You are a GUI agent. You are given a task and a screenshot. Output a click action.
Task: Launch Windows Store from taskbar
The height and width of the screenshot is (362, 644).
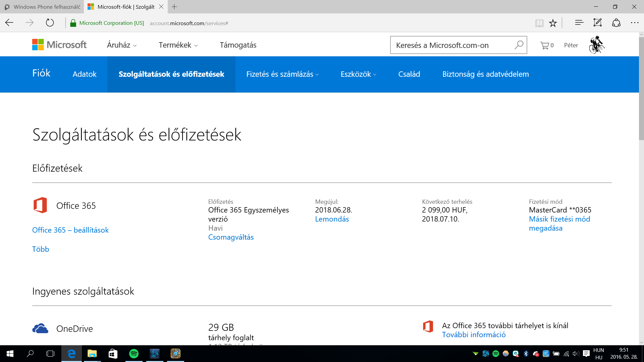113,354
